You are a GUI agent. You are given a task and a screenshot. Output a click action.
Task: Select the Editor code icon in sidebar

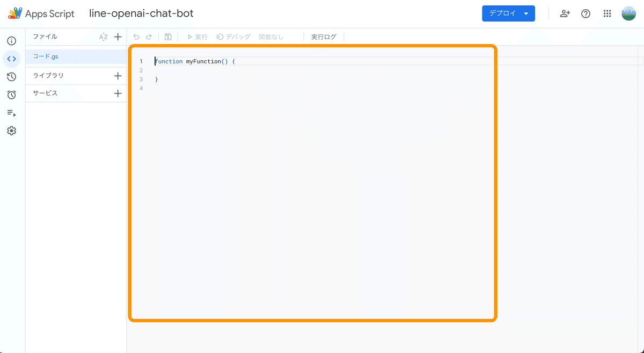[x=11, y=59]
